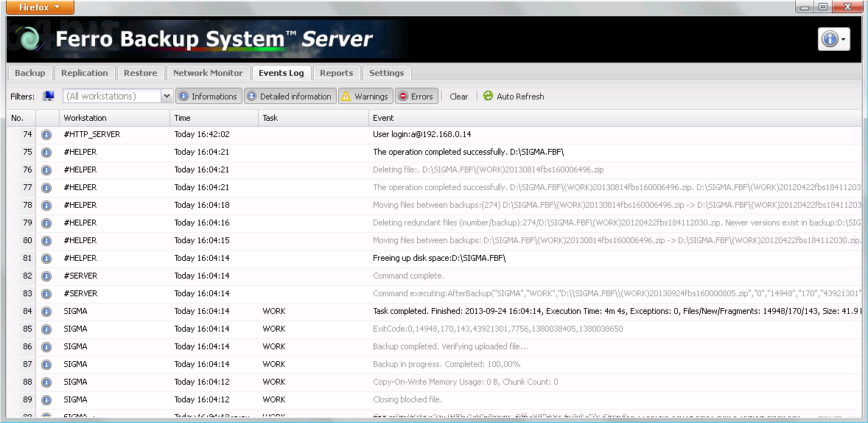This screenshot has width=868, height=423.
Task: Open the Replication tab
Action: tap(85, 73)
